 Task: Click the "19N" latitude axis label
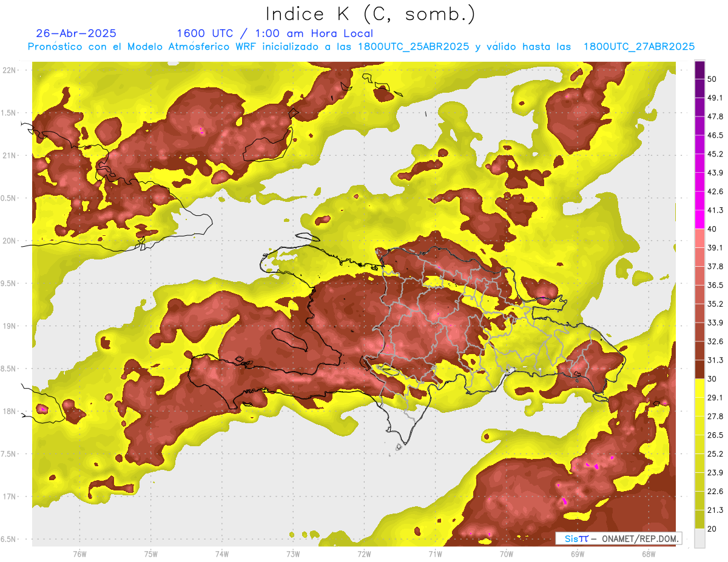click(x=10, y=326)
